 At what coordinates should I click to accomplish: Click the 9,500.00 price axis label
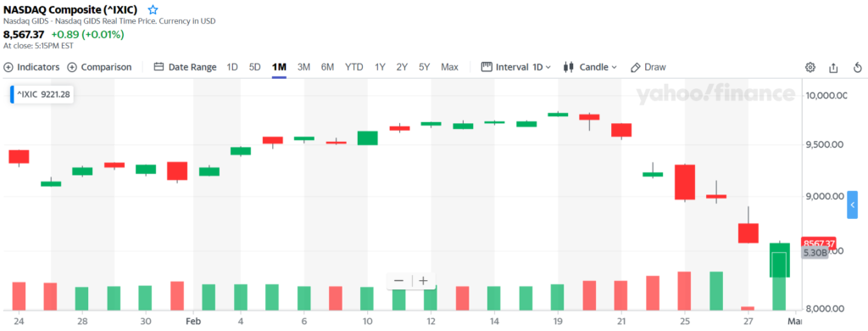pos(824,145)
